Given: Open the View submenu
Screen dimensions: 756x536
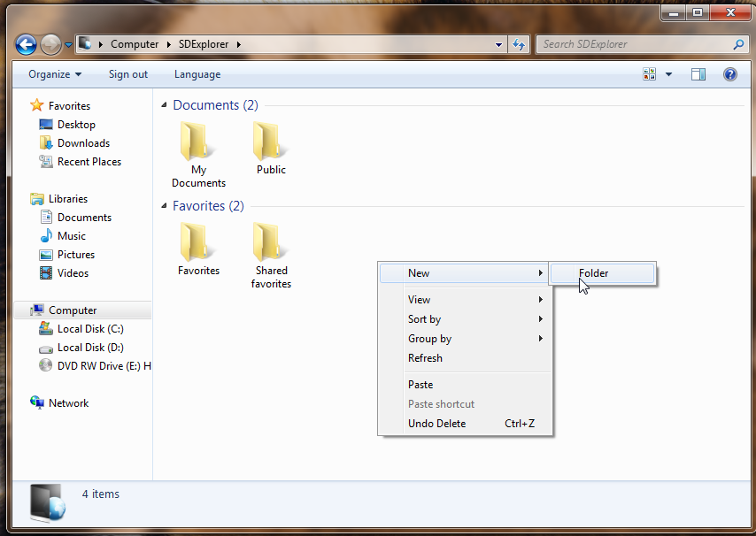Looking at the screenshot, I should point(464,300).
